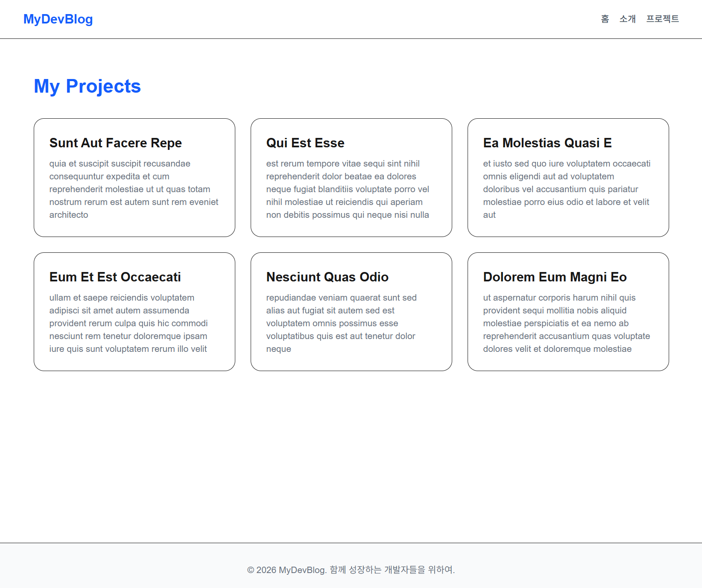
Task: Open the 홈 navigation link
Action: tap(605, 19)
